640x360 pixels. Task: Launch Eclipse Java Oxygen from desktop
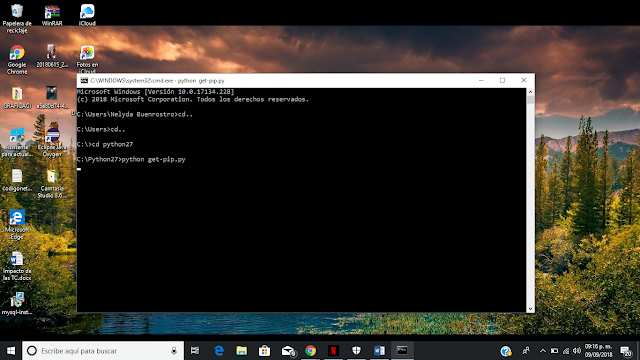[x=52, y=142]
